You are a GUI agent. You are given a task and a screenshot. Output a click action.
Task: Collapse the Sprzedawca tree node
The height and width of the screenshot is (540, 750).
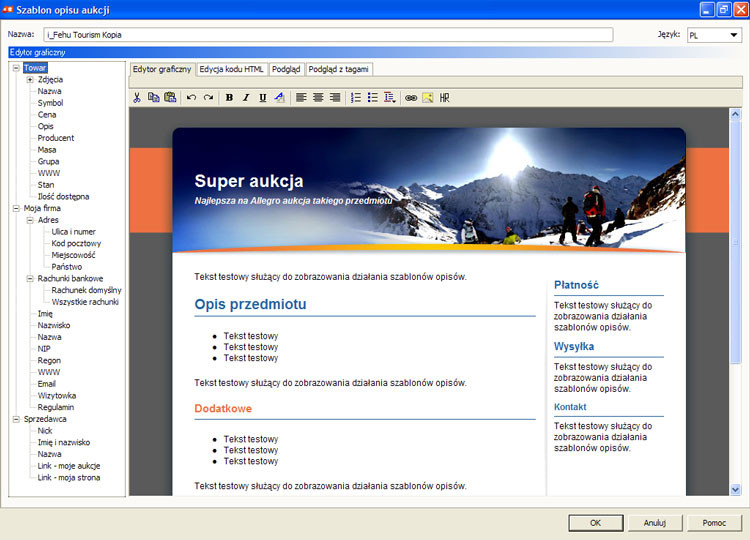(x=16, y=419)
